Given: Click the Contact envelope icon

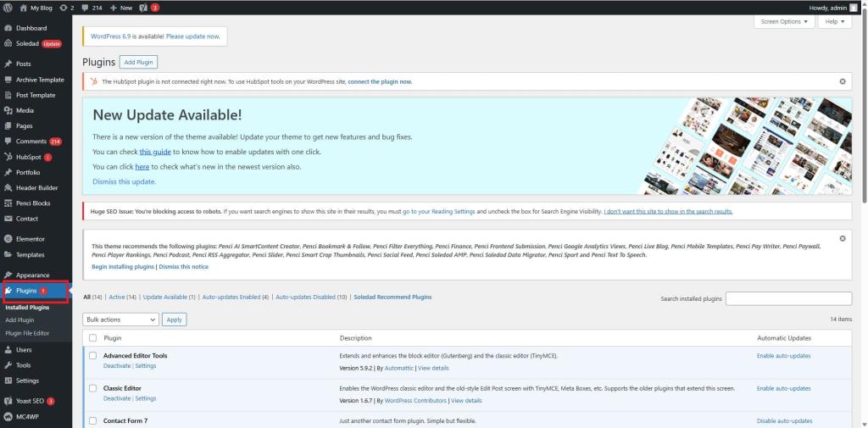Looking at the screenshot, I should (8, 220).
